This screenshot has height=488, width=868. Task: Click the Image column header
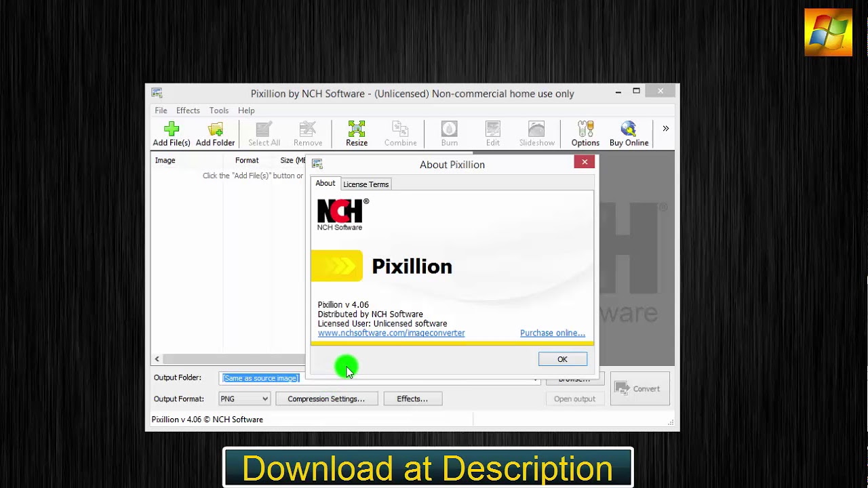coord(165,161)
